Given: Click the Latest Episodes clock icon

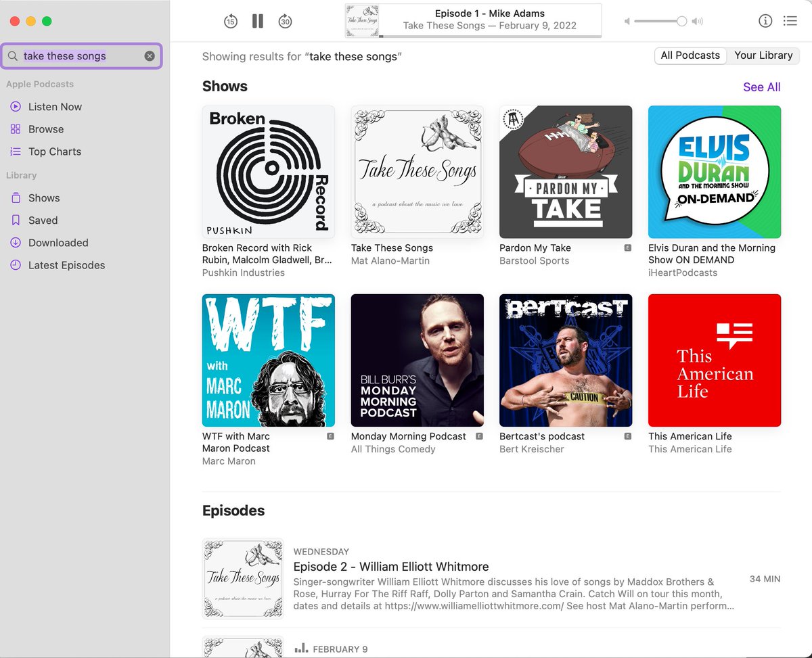Looking at the screenshot, I should click(x=16, y=265).
